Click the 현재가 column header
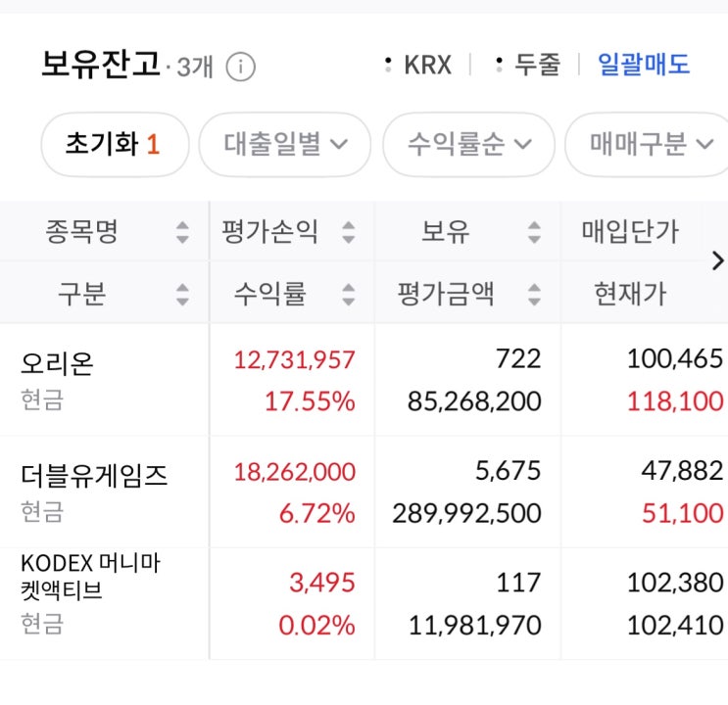Screen dimensions: 728x705 pyautogui.click(x=630, y=293)
